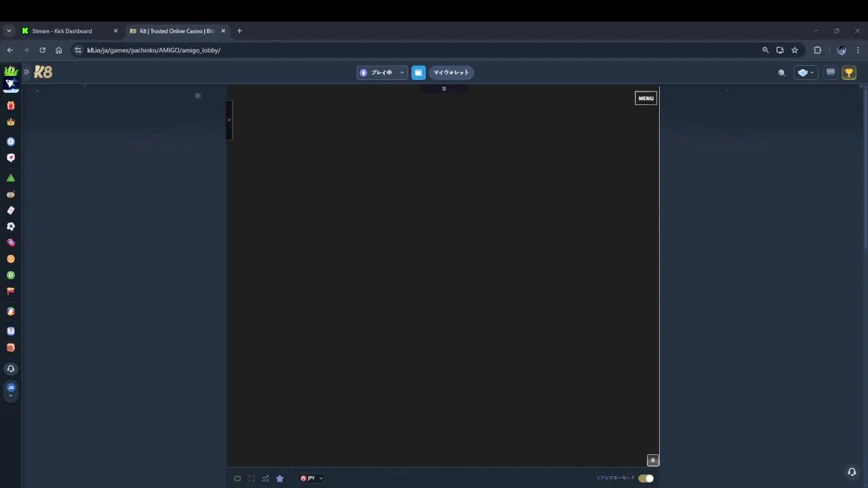Toggle リアルマネーモード switch
Image resolution: width=868 pixels, height=488 pixels.
pos(646,479)
